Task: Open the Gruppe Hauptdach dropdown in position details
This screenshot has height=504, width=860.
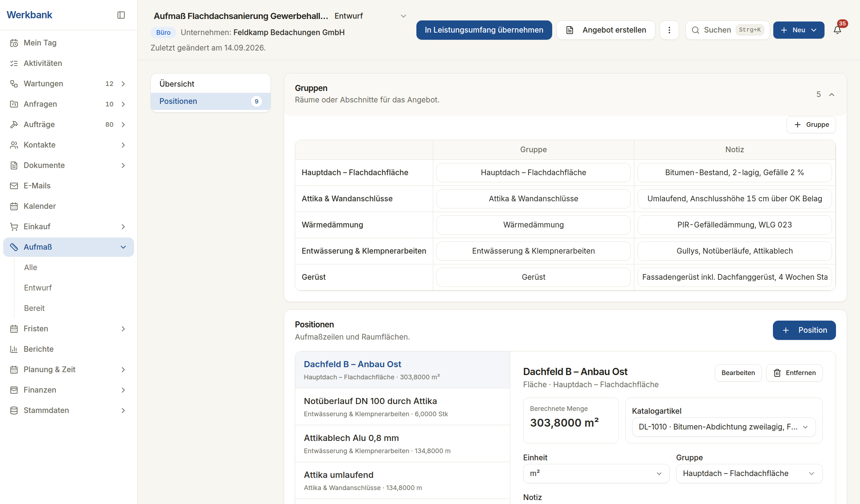Action: 749,474
